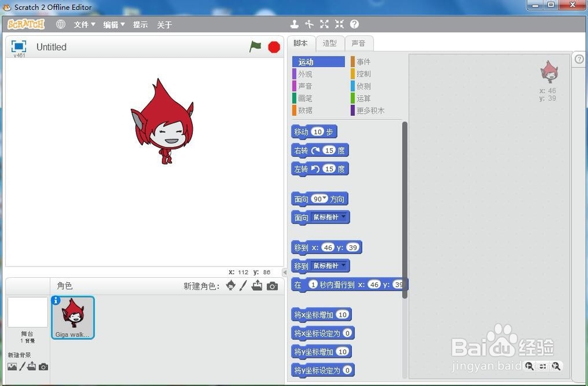Select the 侦测 block category

click(x=376, y=86)
